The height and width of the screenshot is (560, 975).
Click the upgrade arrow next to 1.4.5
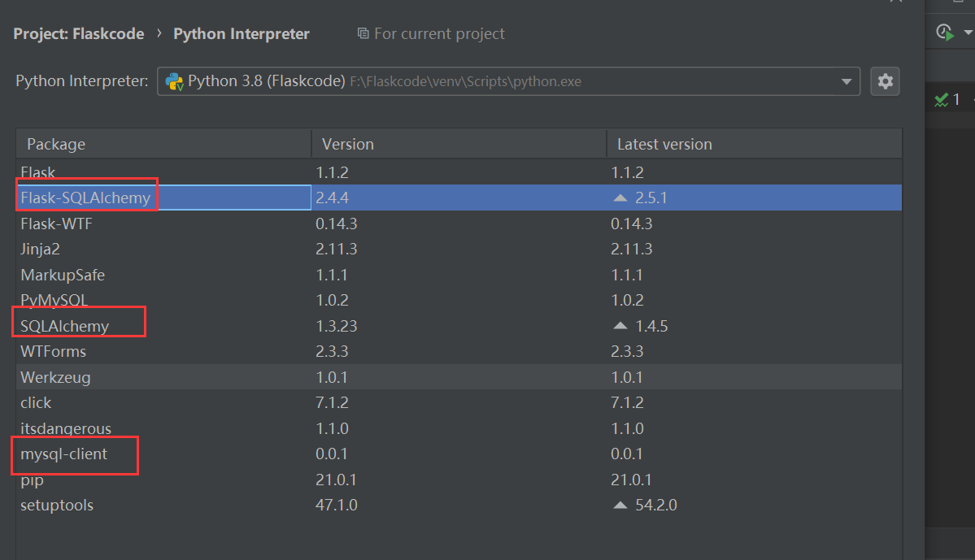pos(620,326)
